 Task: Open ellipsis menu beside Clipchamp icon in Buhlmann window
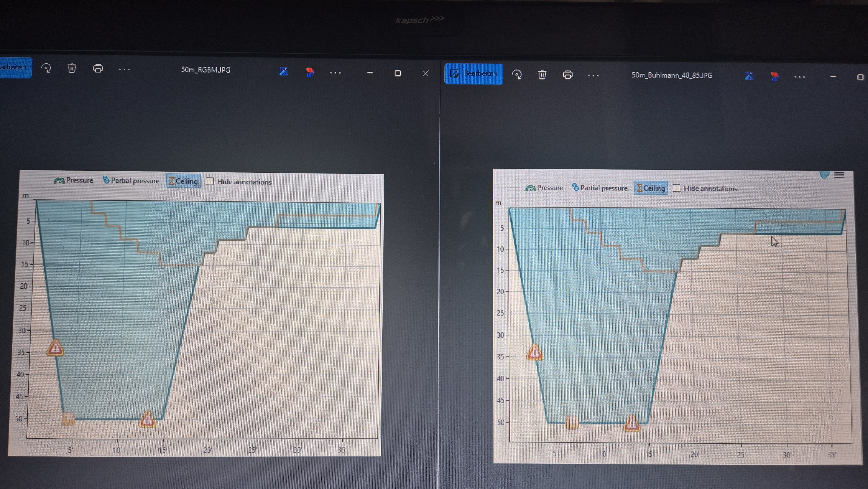(x=800, y=77)
